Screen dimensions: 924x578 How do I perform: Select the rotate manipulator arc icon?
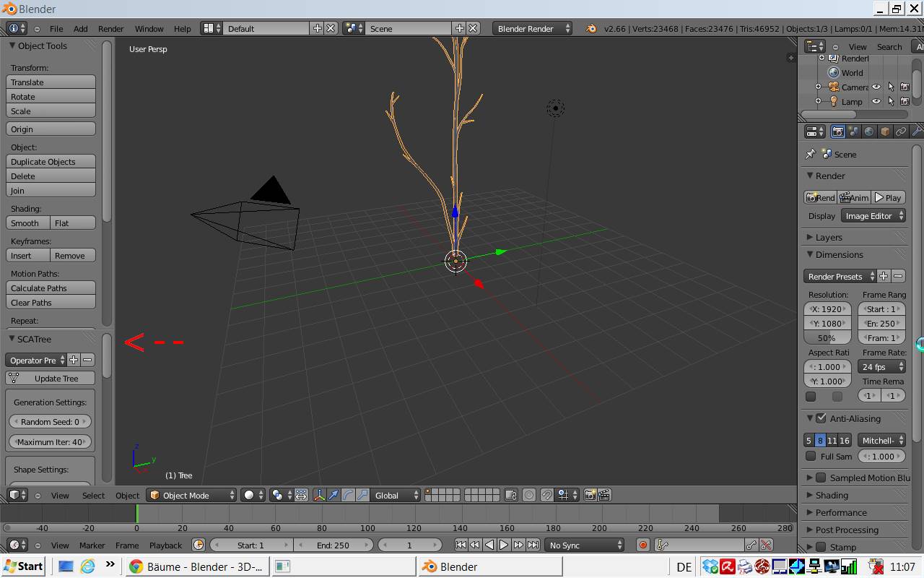348,495
